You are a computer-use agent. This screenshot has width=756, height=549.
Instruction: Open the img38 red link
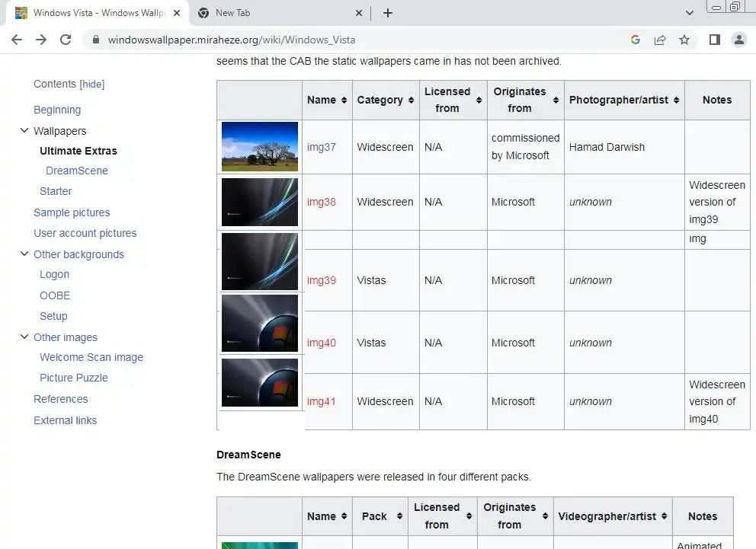click(x=321, y=203)
